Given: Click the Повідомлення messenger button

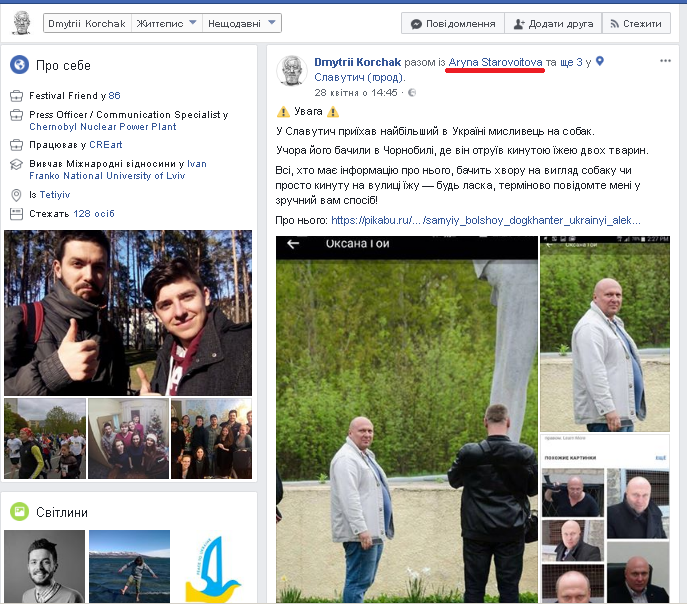Looking at the screenshot, I should 453,24.
